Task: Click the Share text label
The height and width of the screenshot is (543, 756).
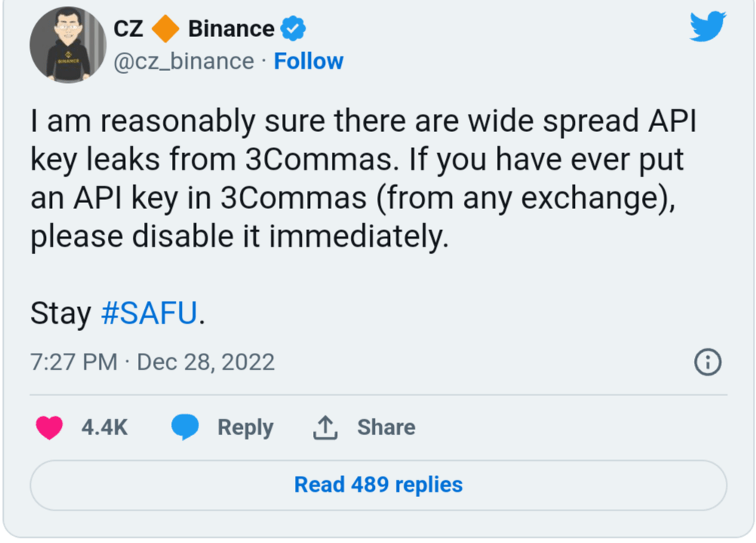Action: pos(386,428)
